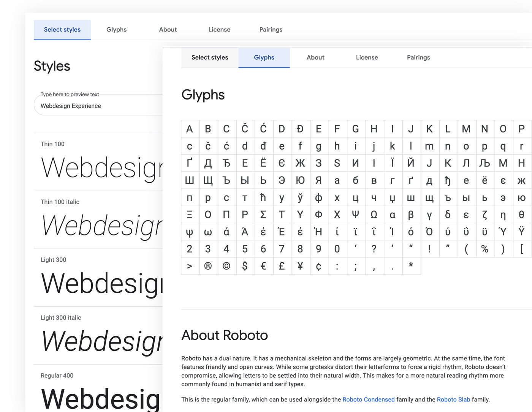Pick the Greek θ glyph cell
Viewport: 532px width, 412px height.
click(521, 215)
